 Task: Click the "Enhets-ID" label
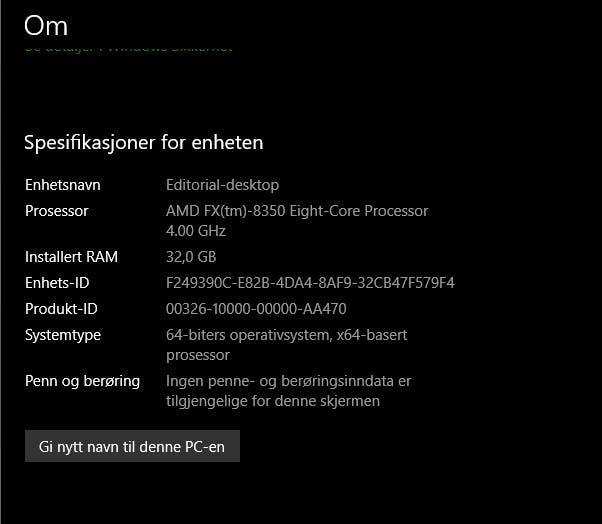(x=57, y=283)
